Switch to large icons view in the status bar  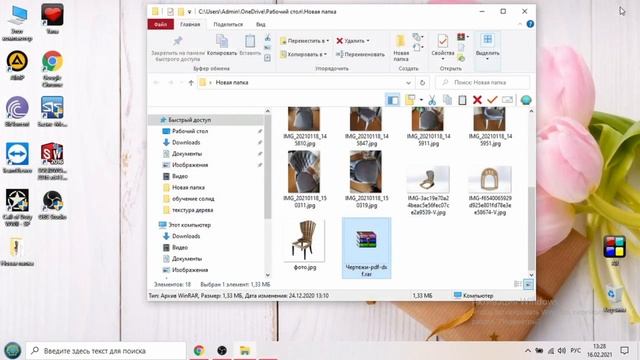coord(529,284)
